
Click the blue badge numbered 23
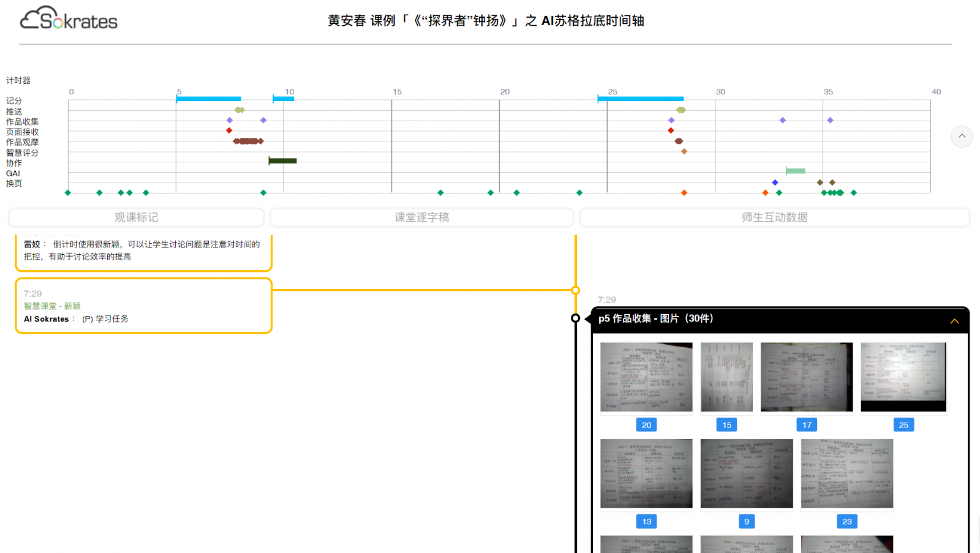point(846,522)
